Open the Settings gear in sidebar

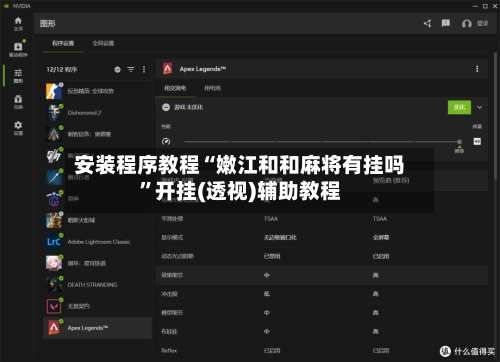click(18, 128)
